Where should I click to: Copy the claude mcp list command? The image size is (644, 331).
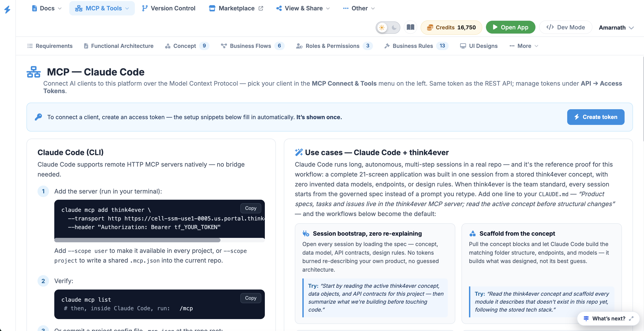pos(250,298)
